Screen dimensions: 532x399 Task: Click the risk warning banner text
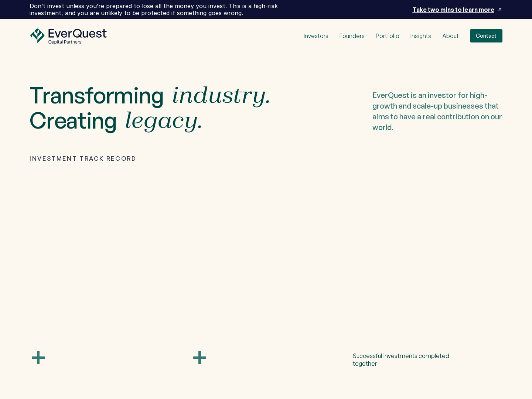[x=154, y=10]
